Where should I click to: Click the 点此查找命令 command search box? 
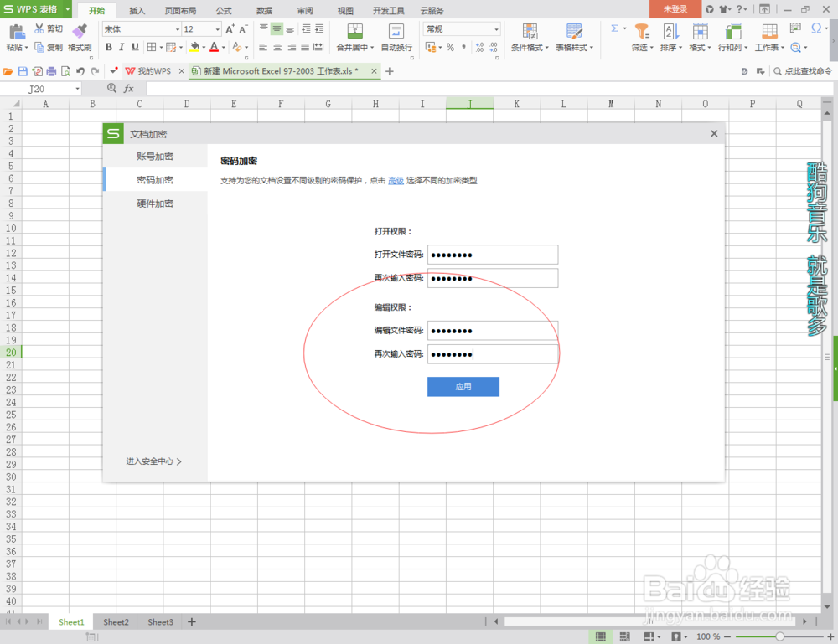click(803, 71)
